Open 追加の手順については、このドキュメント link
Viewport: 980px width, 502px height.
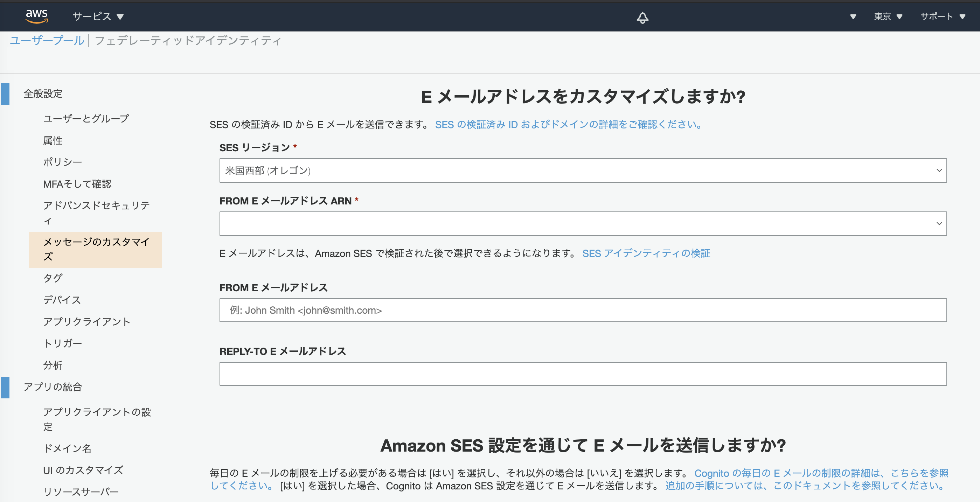[x=805, y=486]
